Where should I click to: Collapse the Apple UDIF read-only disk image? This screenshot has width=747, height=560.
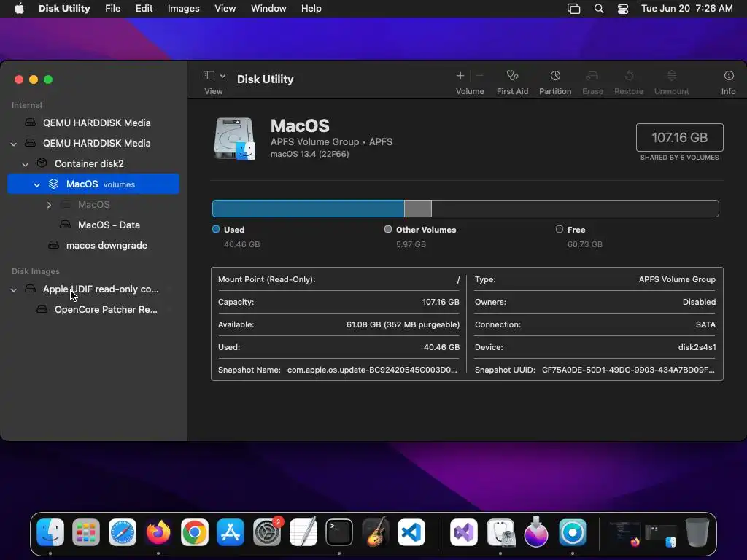[14, 289]
